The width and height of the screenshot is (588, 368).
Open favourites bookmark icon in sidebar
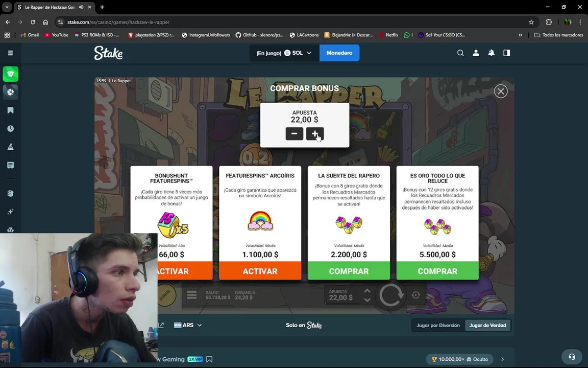tap(11, 110)
